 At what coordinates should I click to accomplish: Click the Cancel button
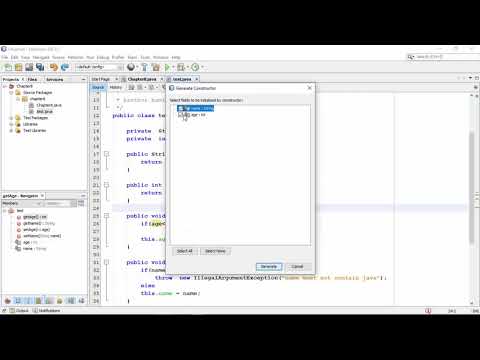pyautogui.click(x=297, y=266)
